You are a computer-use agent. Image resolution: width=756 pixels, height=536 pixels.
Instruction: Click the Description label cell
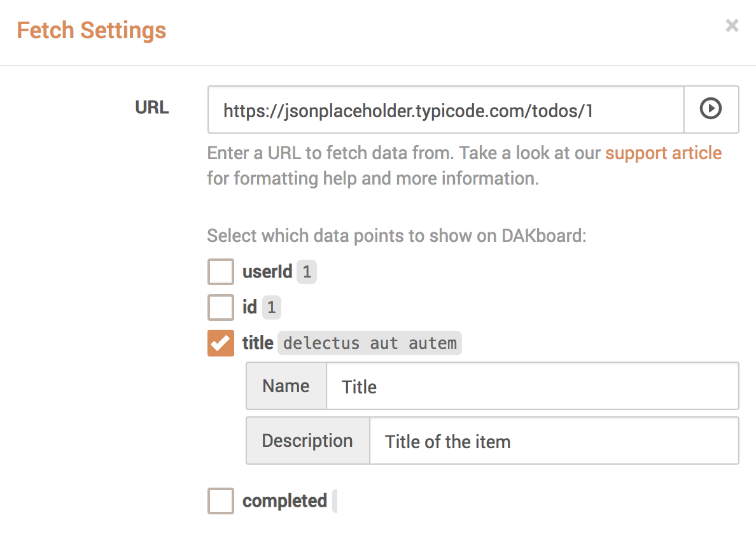pos(307,441)
